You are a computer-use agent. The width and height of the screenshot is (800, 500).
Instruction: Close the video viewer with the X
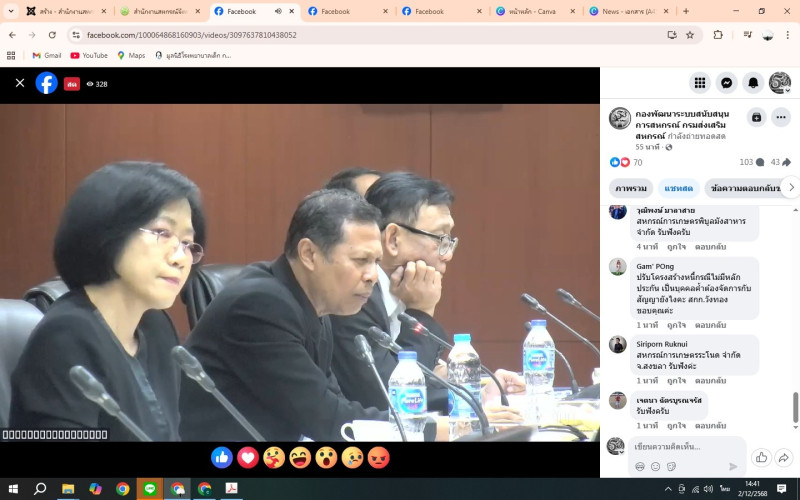pos(20,83)
